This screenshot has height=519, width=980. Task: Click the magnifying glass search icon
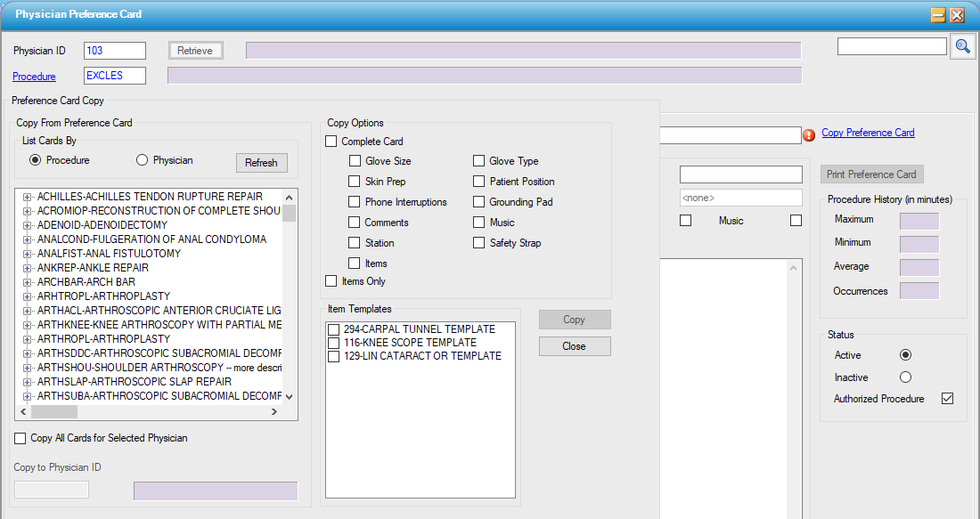[x=962, y=46]
